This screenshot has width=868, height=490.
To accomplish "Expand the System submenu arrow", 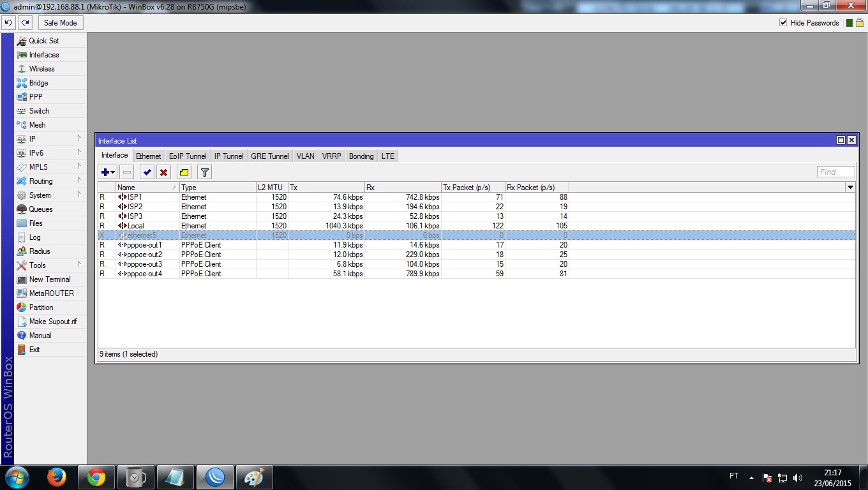I will pyautogui.click(x=79, y=195).
